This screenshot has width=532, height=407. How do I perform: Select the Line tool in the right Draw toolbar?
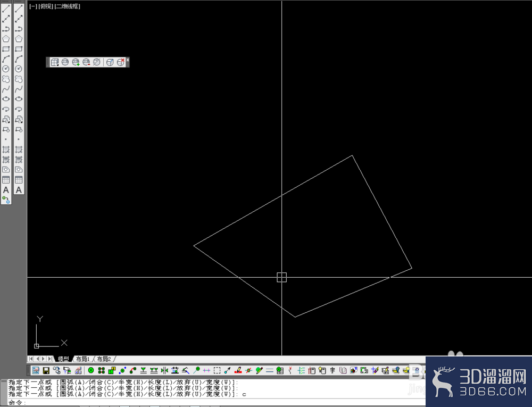click(19, 9)
